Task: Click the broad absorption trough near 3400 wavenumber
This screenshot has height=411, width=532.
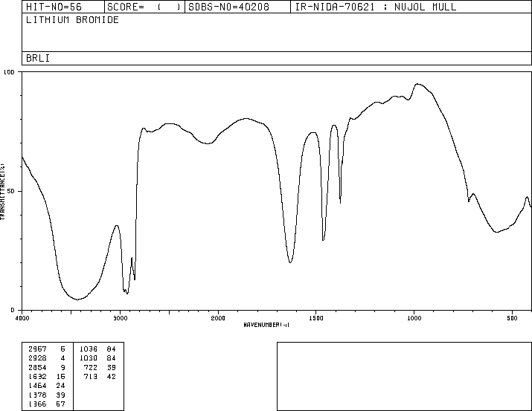Action: tap(77, 299)
